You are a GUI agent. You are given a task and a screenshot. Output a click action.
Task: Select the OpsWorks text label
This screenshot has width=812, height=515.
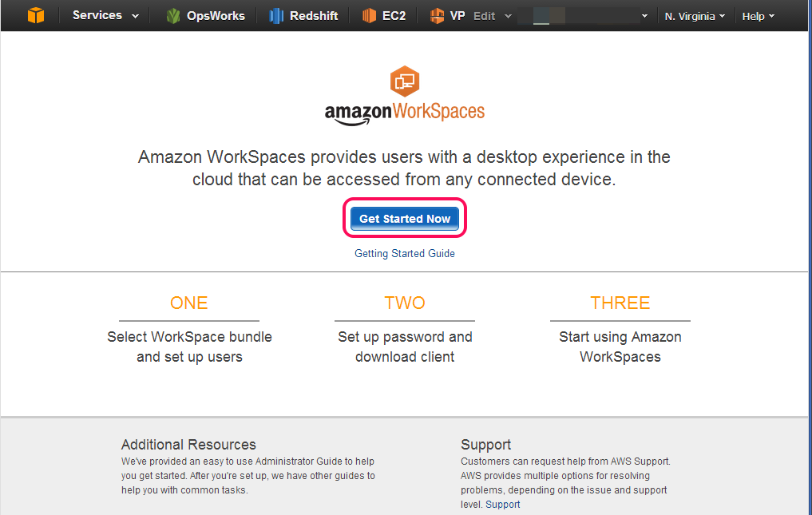tap(216, 16)
